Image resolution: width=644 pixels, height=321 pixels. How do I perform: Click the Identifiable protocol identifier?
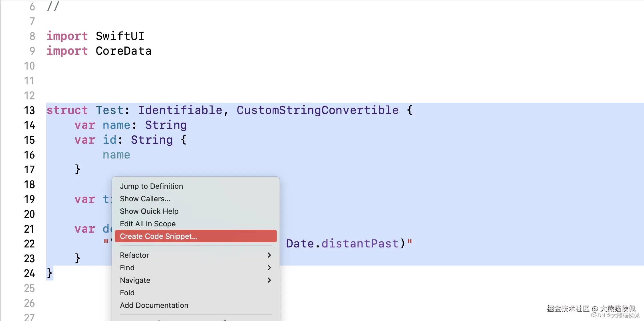click(180, 110)
